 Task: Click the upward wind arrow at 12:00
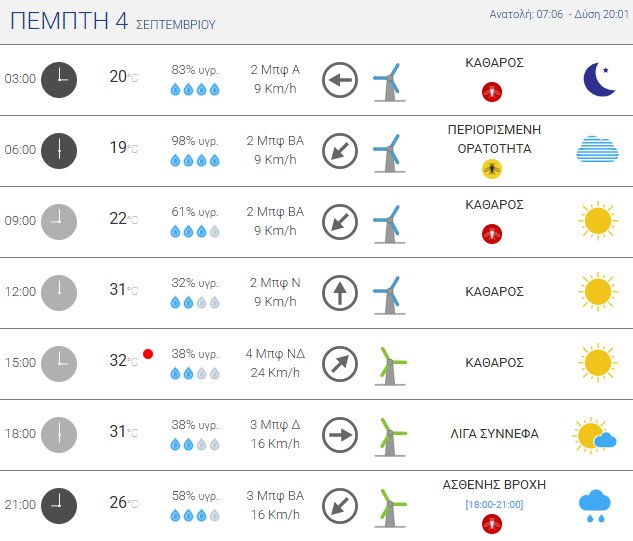click(x=340, y=292)
